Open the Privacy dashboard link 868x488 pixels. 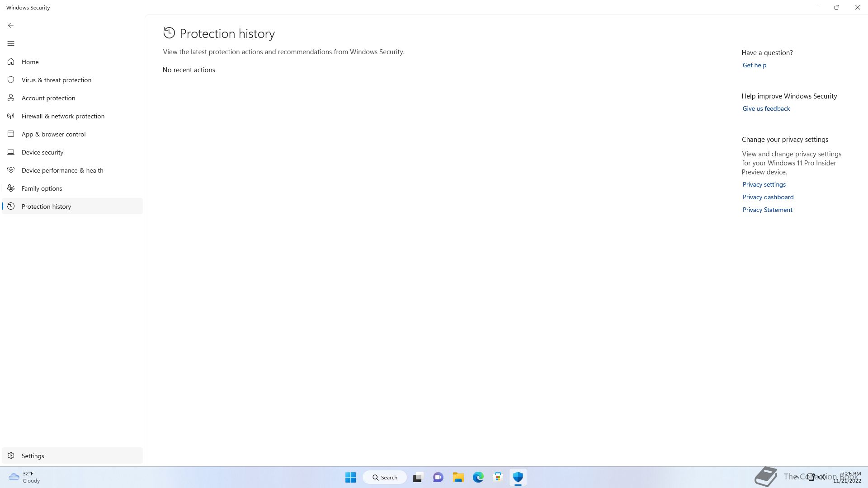768,197
